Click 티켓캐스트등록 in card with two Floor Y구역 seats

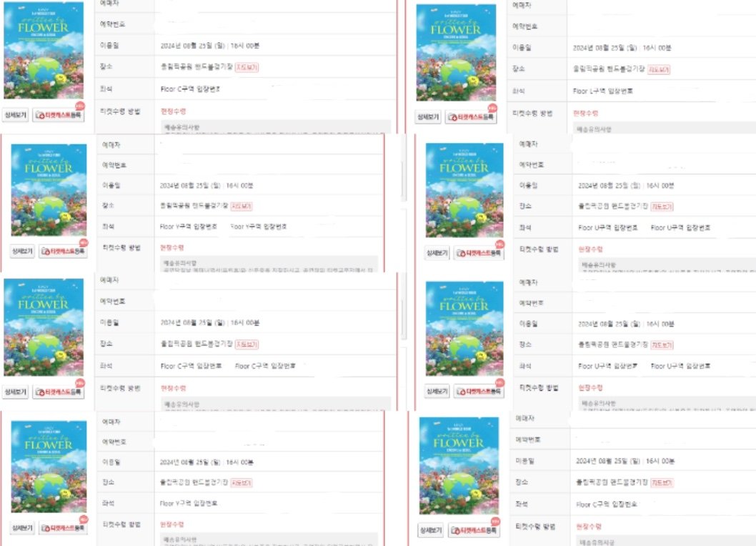[x=63, y=251]
